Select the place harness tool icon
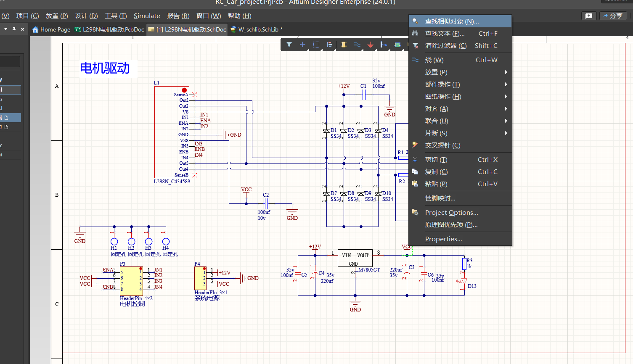The width and height of the screenshot is (633, 364). coord(384,45)
